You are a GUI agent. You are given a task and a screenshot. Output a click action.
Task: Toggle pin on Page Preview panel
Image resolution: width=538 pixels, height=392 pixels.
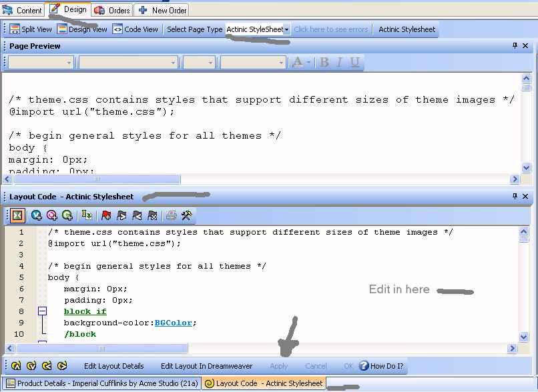point(515,46)
